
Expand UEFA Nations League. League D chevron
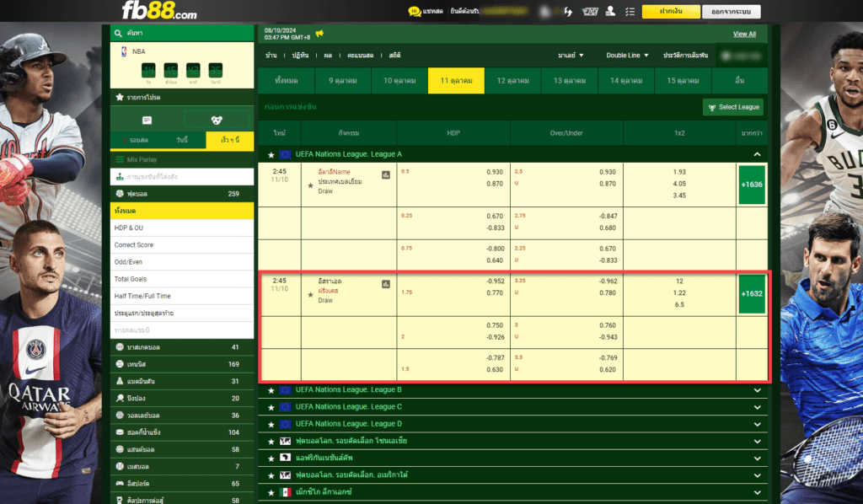758,424
